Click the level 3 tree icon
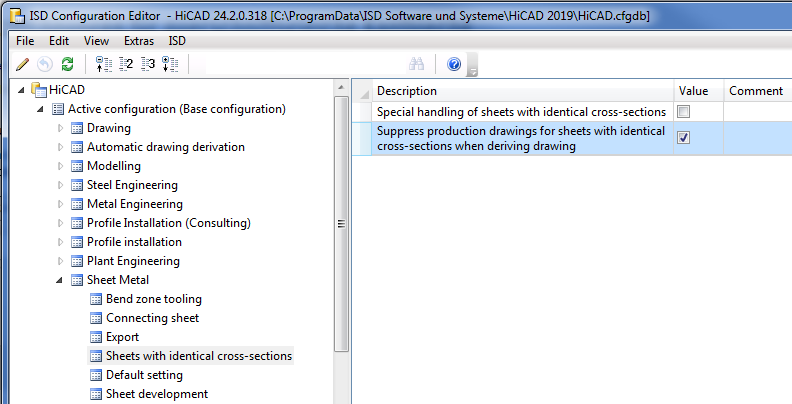The image size is (792, 404). pyautogui.click(x=148, y=65)
